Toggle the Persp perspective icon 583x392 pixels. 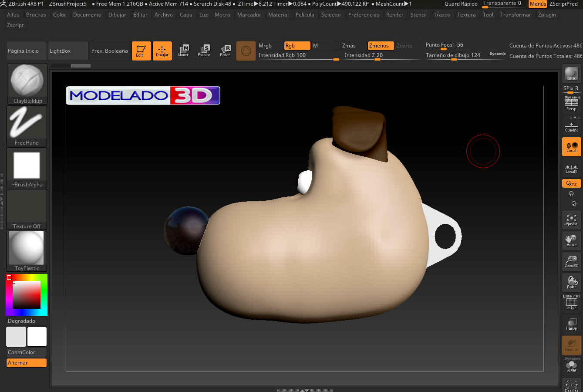(571, 104)
